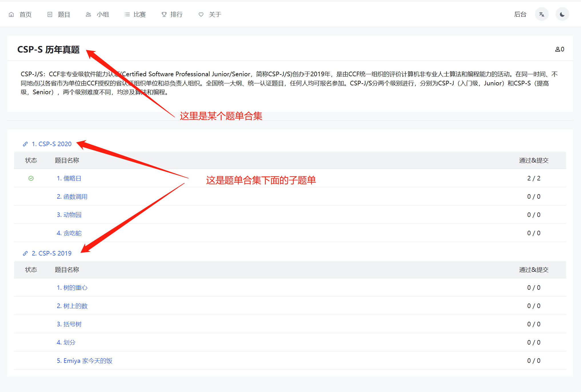Click the 0 / 0 count for 树的重心

click(x=534, y=288)
